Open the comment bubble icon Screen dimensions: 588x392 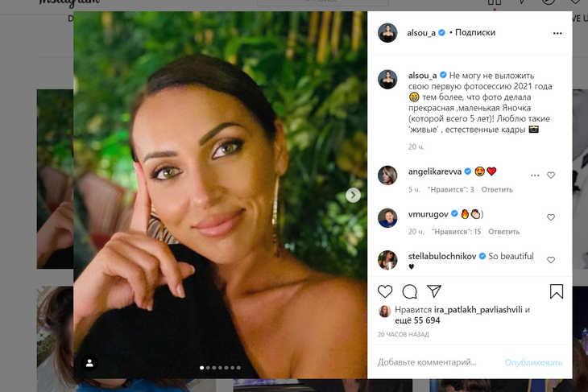409,291
